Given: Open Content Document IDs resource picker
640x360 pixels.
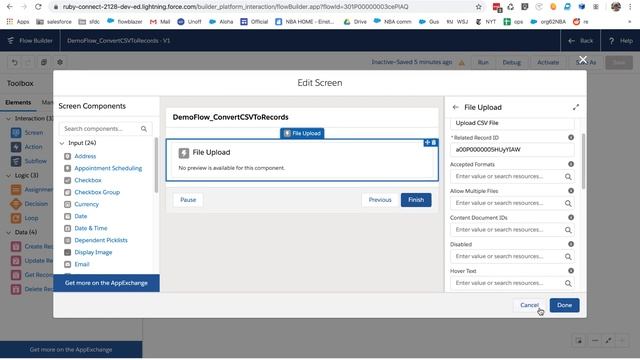Looking at the screenshot, I should click(x=512, y=230).
